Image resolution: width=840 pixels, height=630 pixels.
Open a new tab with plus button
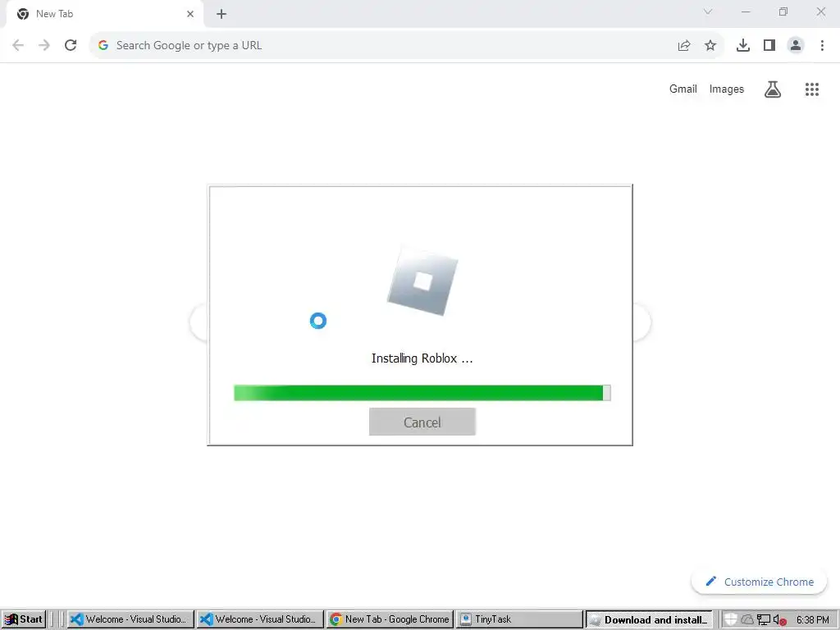click(x=221, y=14)
